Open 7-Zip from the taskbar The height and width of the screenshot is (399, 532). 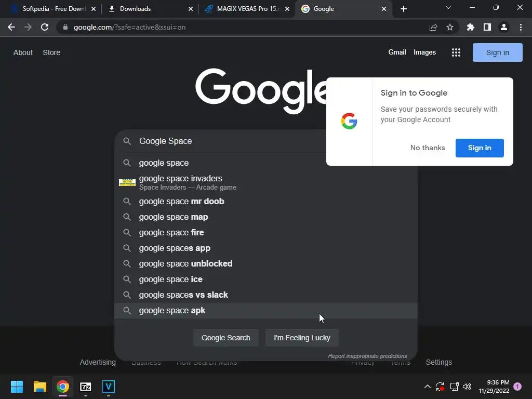click(x=86, y=387)
